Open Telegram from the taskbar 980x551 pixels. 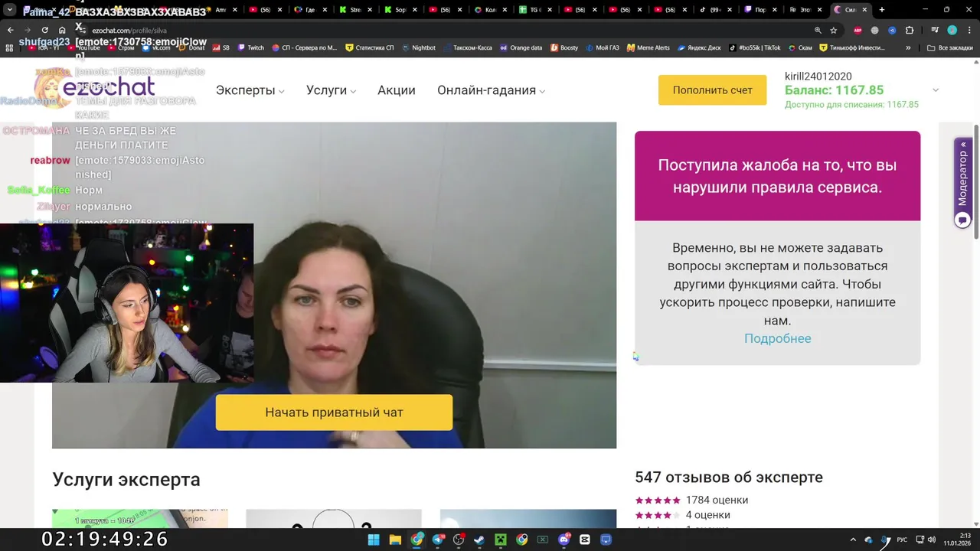click(438, 540)
